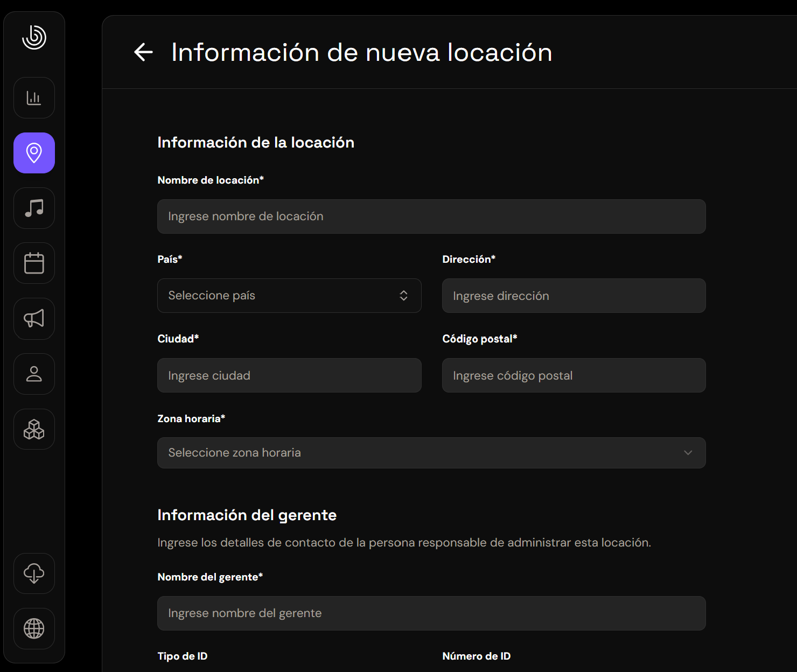Click the 'Información de nueva locación' title

tap(362, 52)
